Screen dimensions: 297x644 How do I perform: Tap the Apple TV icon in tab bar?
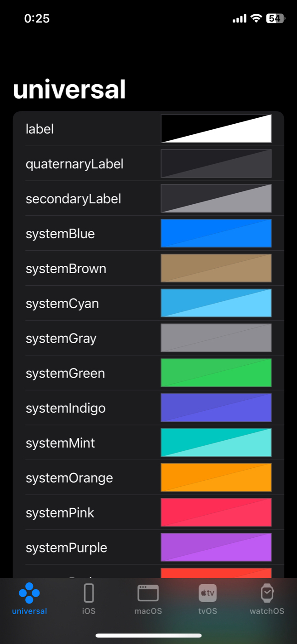coord(207,593)
